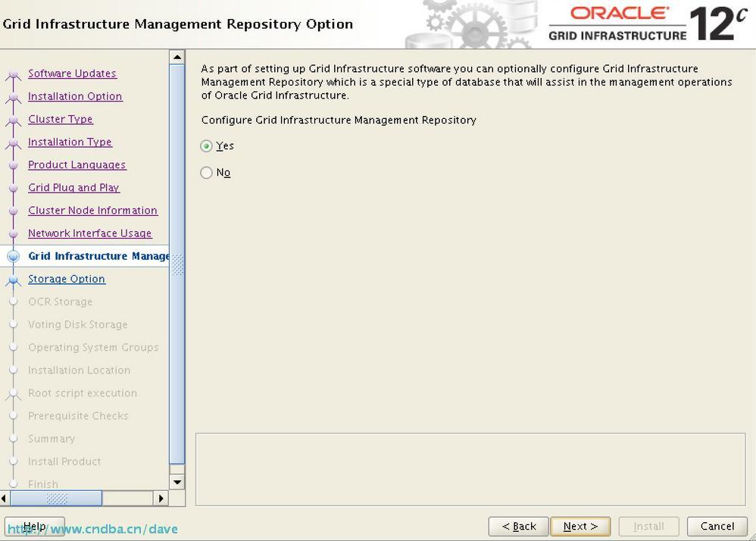Click the Next button to proceed
Screen dimensions: 756x541
[580, 526]
